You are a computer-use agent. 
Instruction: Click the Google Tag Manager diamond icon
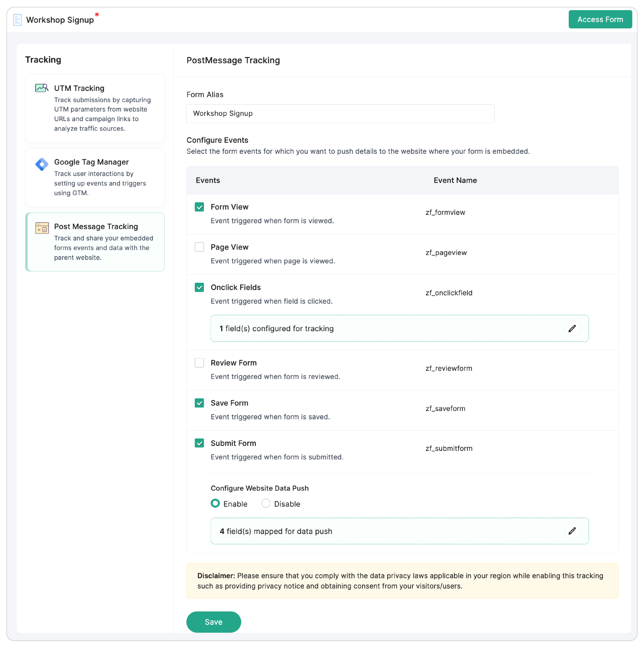(x=42, y=164)
